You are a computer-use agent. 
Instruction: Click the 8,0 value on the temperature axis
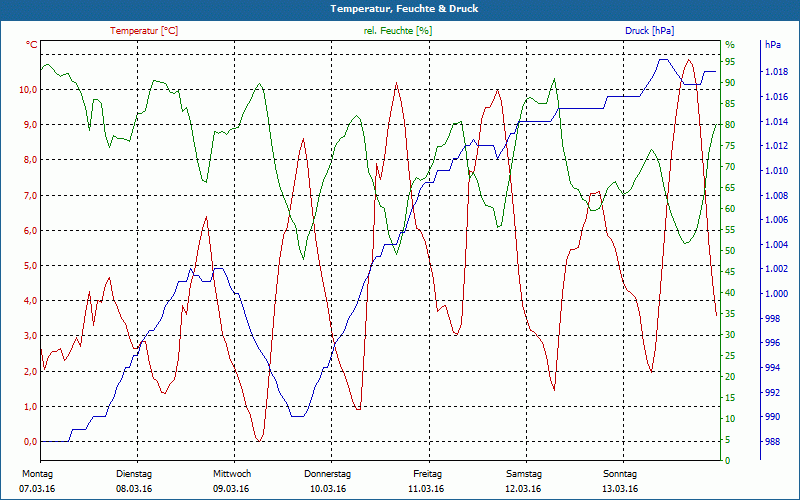click(31, 160)
